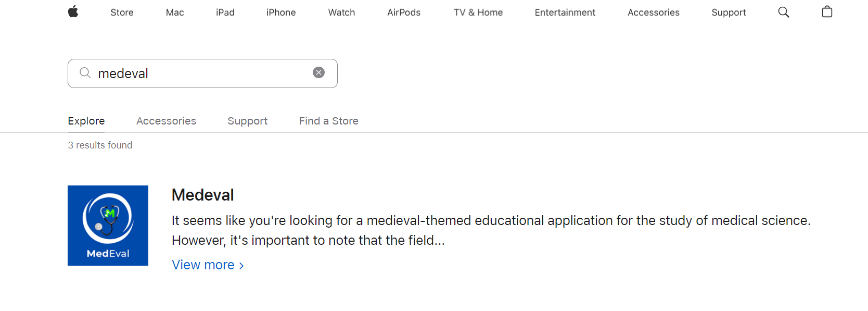The image size is (868, 311).
Task: Switch to the Accessories results tab
Action: pyautogui.click(x=166, y=121)
